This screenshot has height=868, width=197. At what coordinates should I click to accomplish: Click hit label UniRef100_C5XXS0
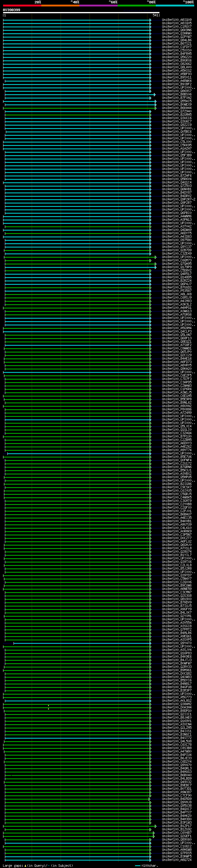pos(177,50)
